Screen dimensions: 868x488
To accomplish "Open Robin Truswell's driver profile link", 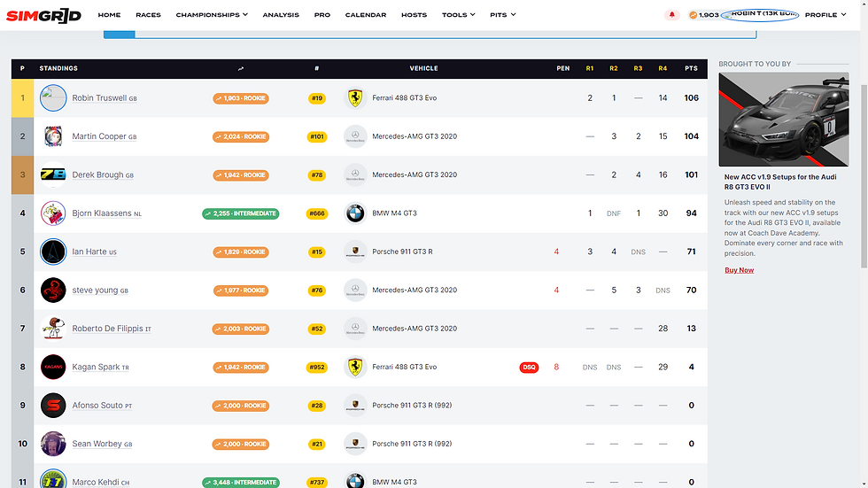I will [x=105, y=98].
